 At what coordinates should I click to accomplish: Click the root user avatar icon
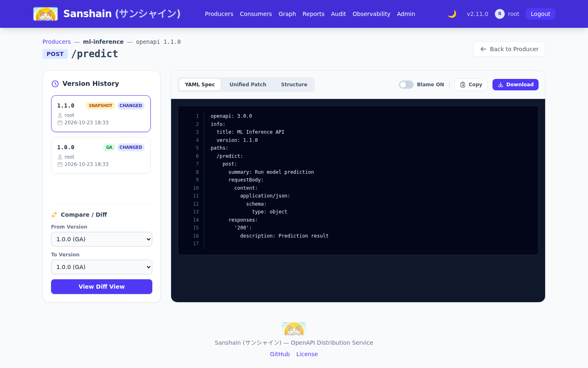[x=499, y=14]
